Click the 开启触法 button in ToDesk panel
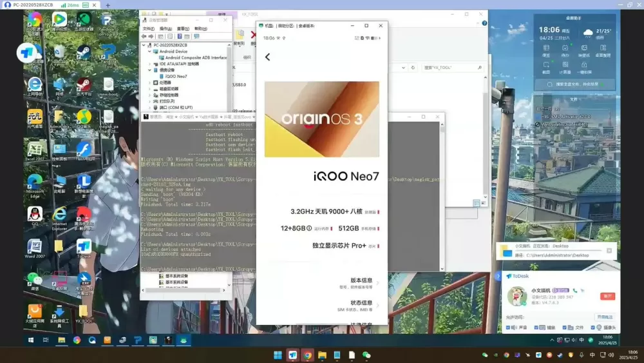644x363 pixels. 605,317
